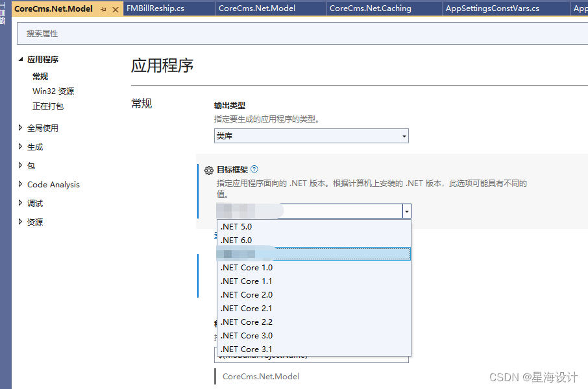Screen dimensions: 588x389
Task: Expand the 调试 section
Action: point(20,203)
